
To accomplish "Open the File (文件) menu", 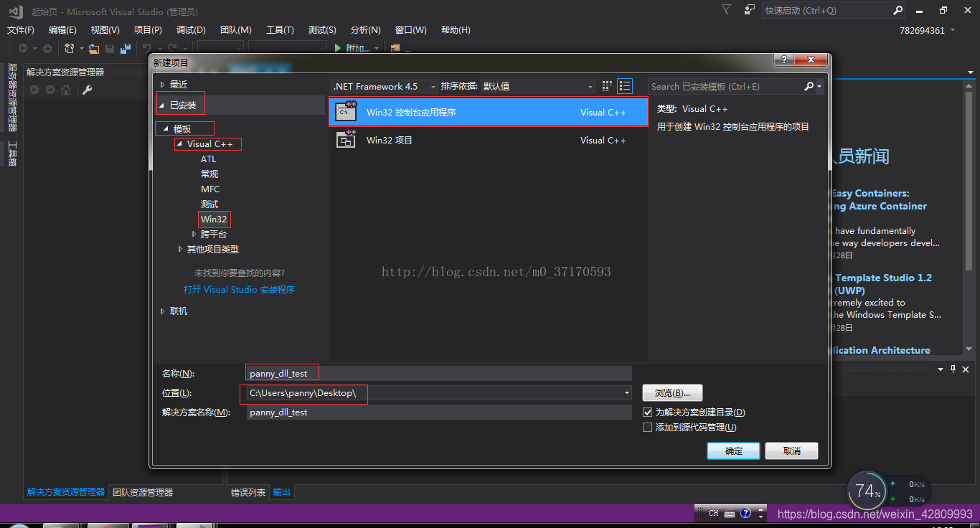I will (21, 30).
